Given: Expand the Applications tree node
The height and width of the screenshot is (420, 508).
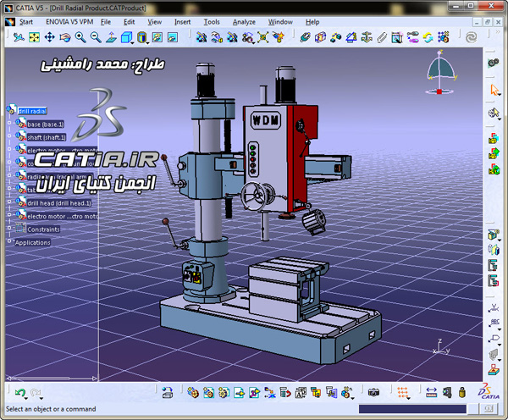Looking at the screenshot, I should [x=9, y=241].
